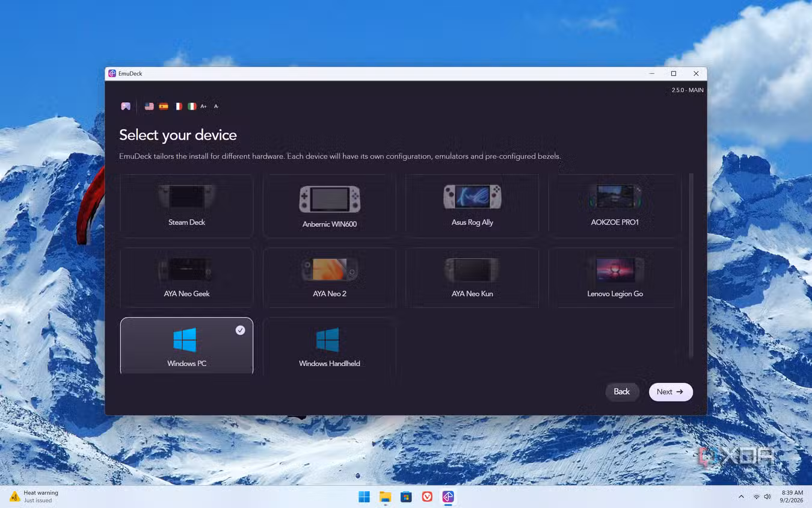Decrease font size with A- button

pyautogui.click(x=216, y=106)
